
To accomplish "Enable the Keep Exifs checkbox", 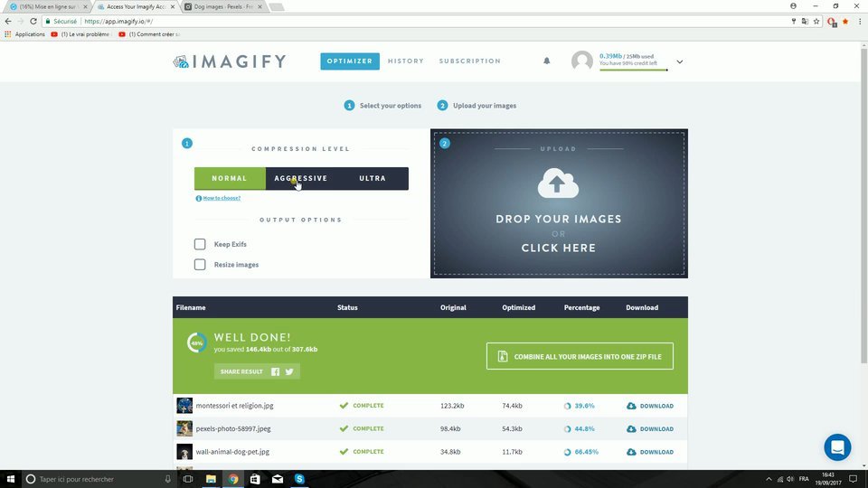I will (x=200, y=244).
